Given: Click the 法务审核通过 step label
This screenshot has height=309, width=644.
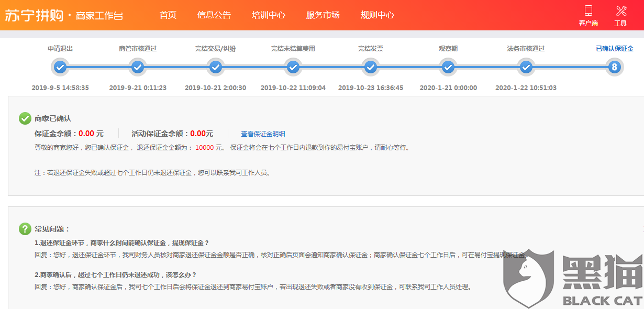Looking at the screenshot, I should click(x=526, y=49).
